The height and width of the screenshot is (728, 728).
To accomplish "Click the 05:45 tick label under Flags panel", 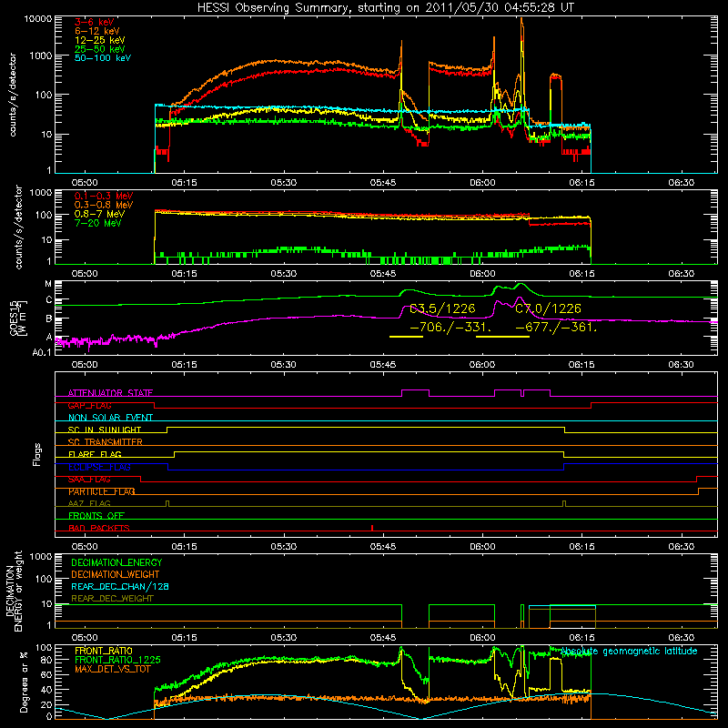I will pos(383,547).
